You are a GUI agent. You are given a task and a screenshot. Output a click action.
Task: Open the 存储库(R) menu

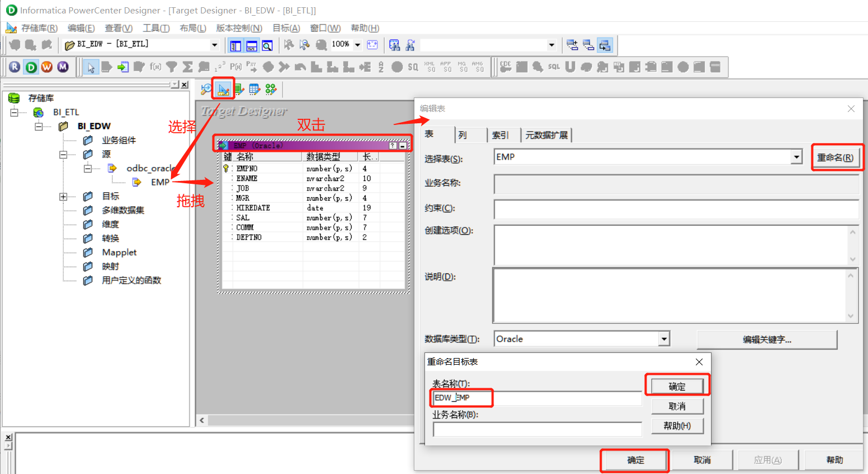pyautogui.click(x=39, y=28)
